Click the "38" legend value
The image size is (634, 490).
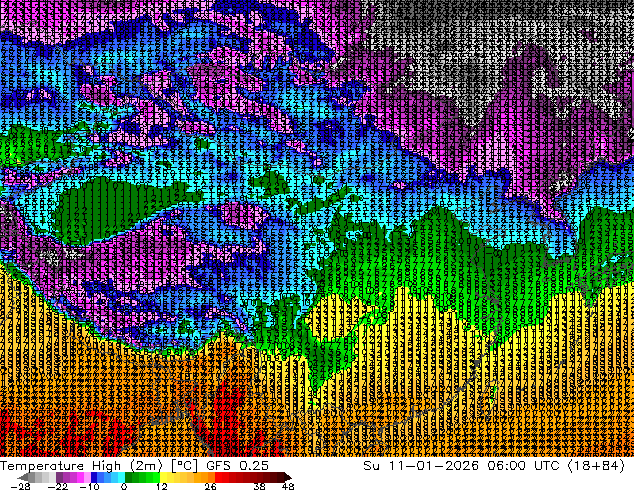pos(260,486)
